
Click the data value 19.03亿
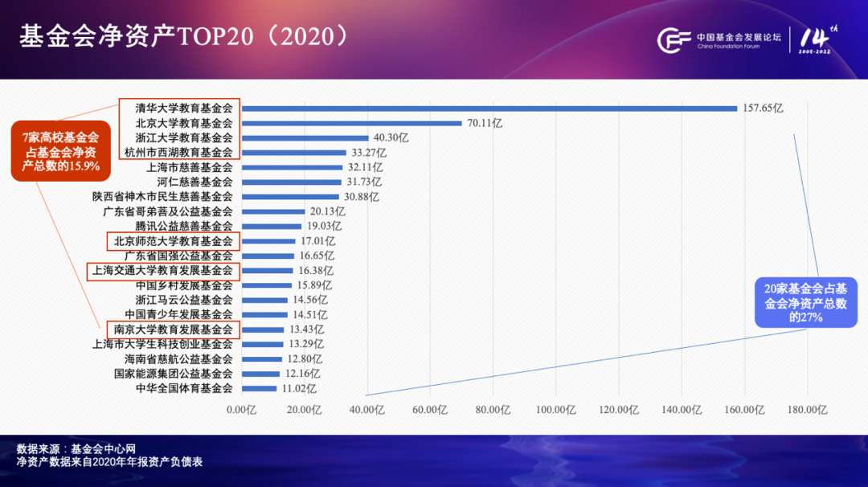325,226
